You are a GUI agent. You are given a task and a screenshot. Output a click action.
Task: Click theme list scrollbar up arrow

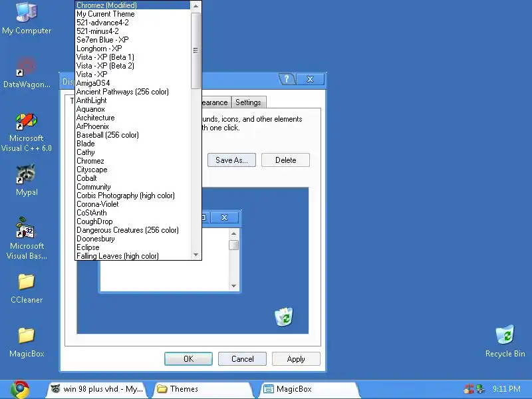point(196,6)
